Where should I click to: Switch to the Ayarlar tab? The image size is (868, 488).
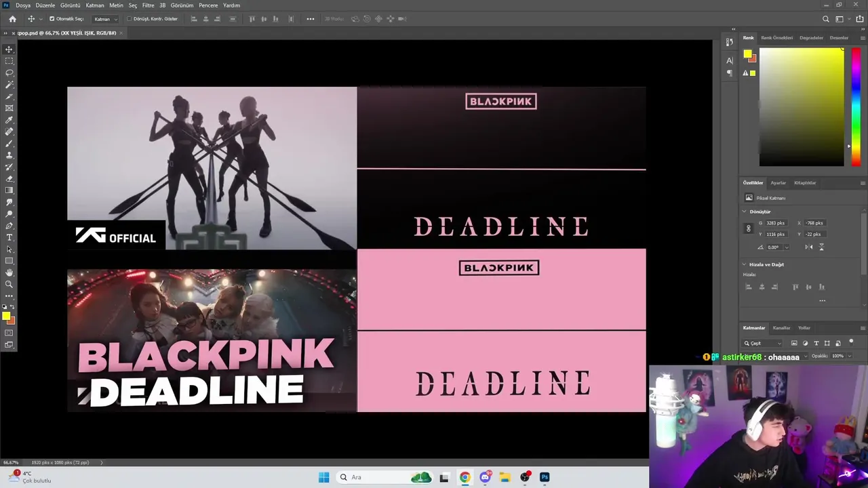tap(778, 183)
